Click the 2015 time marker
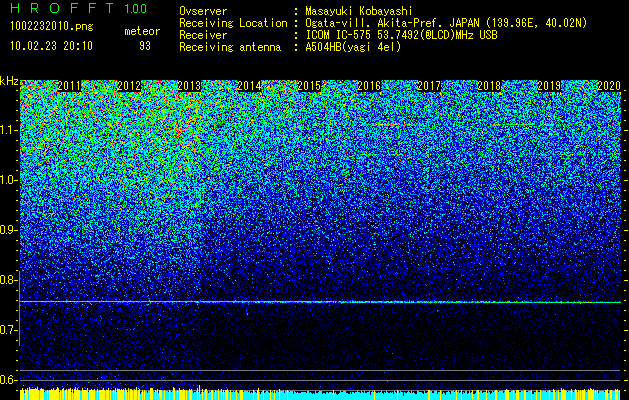629x400 pixels. [309, 86]
